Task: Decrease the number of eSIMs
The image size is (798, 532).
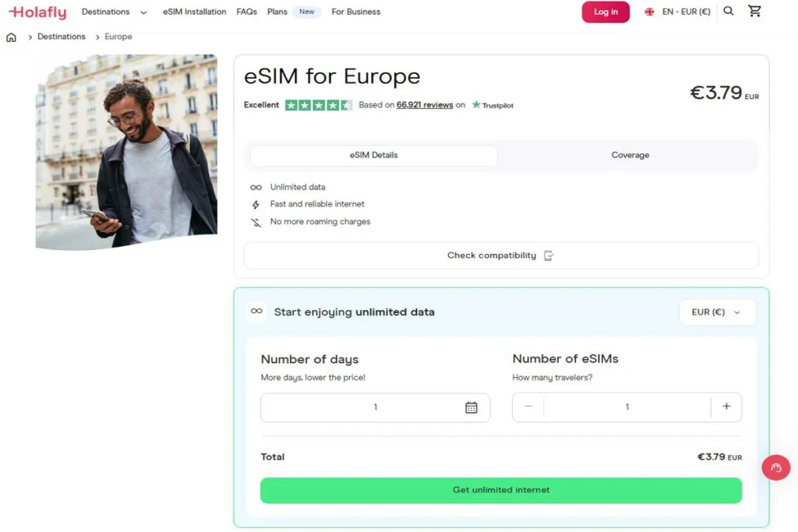Action: pos(528,407)
